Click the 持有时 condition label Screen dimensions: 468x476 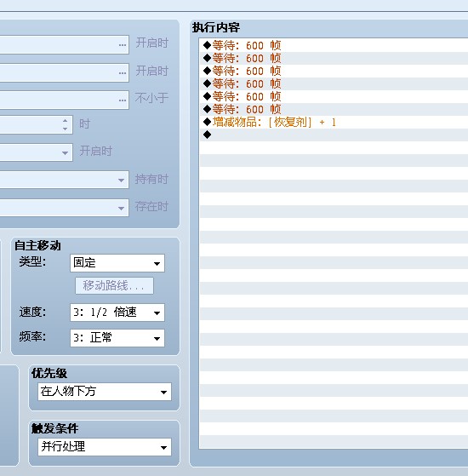coord(151,179)
